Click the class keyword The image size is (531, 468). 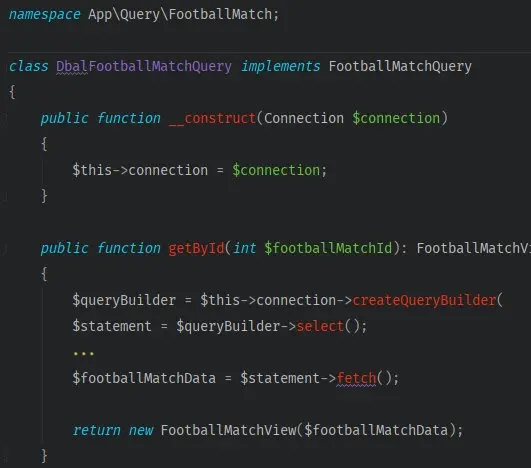point(28,66)
